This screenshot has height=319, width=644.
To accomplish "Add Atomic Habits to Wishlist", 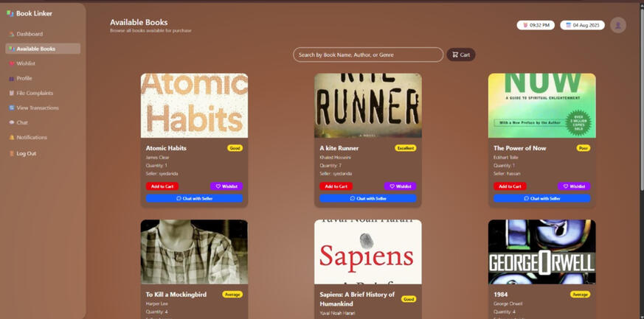I will pyautogui.click(x=226, y=186).
